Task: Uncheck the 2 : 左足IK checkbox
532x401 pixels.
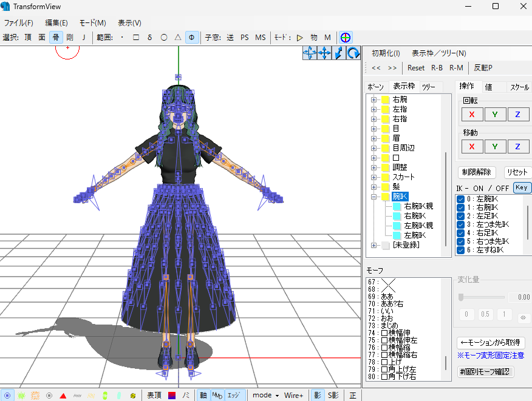Action: coord(460,216)
